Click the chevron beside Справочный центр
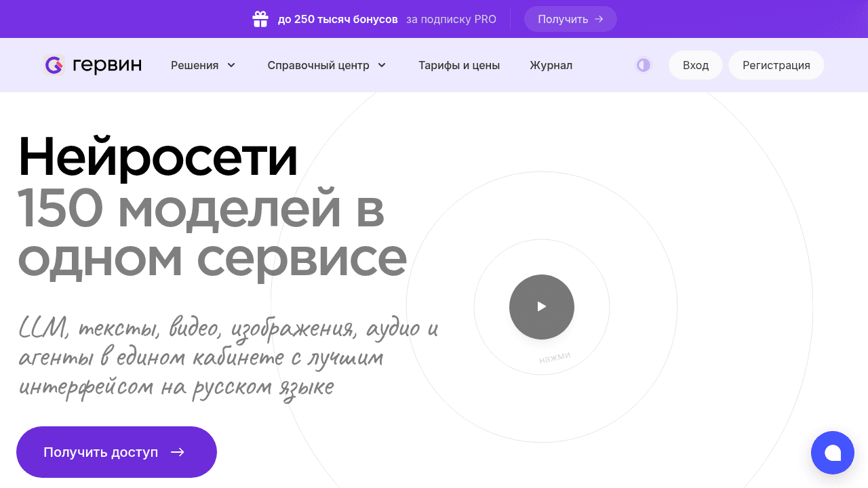The image size is (868, 488). 382,65
